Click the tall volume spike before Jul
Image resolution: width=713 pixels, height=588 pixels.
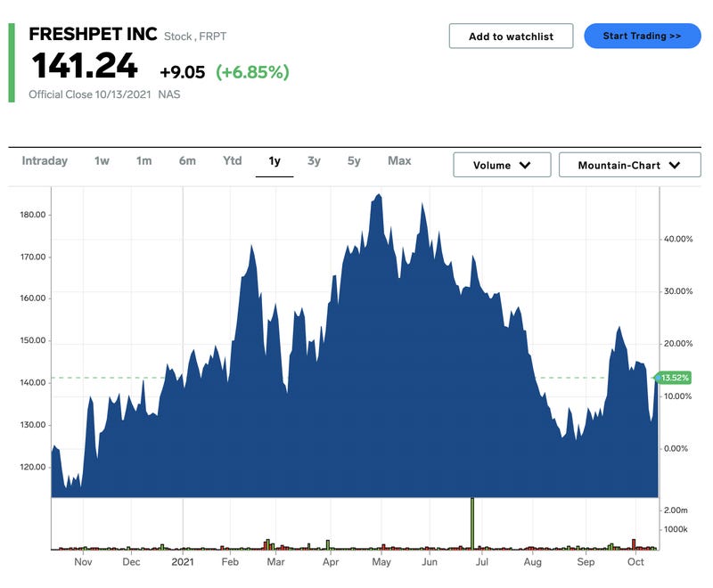pyautogui.click(x=472, y=524)
